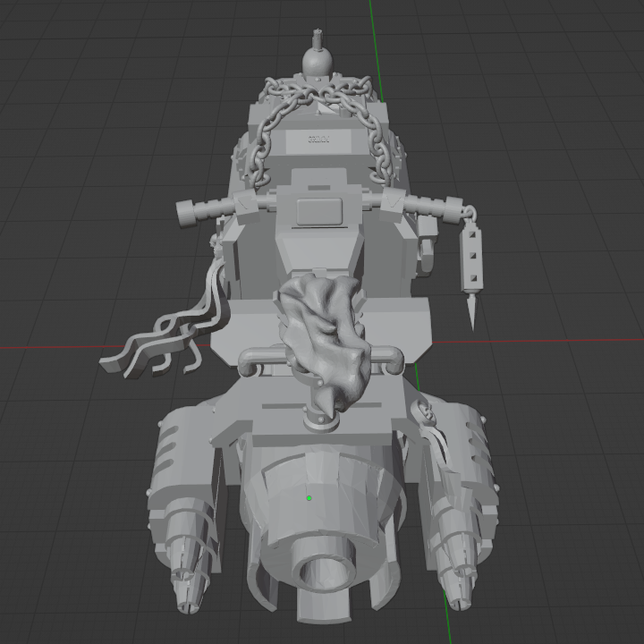Select the wavy ribbons on the left side
The height and width of the screenshot is (644, 644).
pos(166,328)
